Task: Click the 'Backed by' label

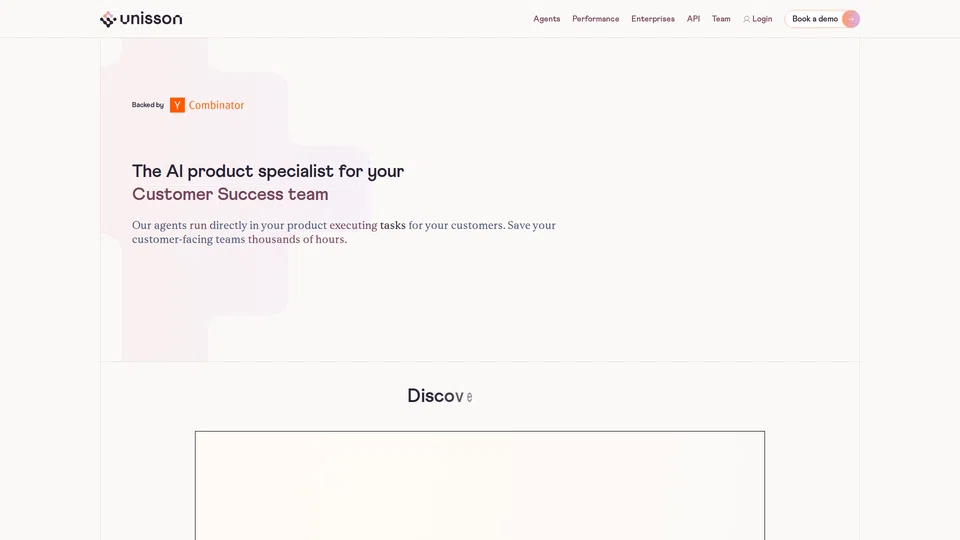Action: tap(148, 105)
